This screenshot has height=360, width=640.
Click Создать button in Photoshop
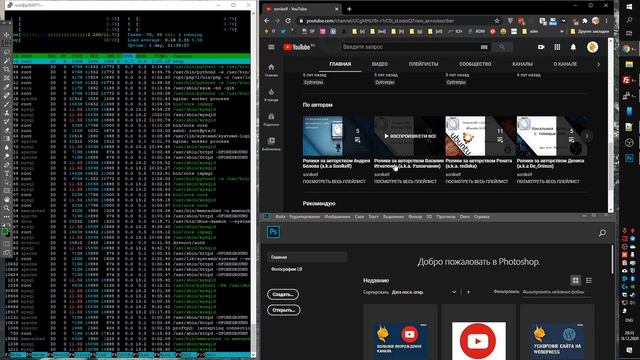283,294
